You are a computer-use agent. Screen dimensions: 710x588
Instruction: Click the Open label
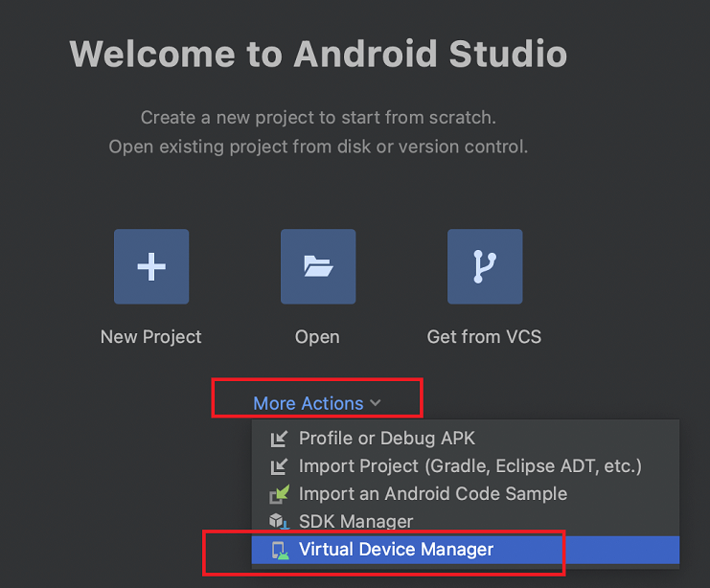coord(317,337)
